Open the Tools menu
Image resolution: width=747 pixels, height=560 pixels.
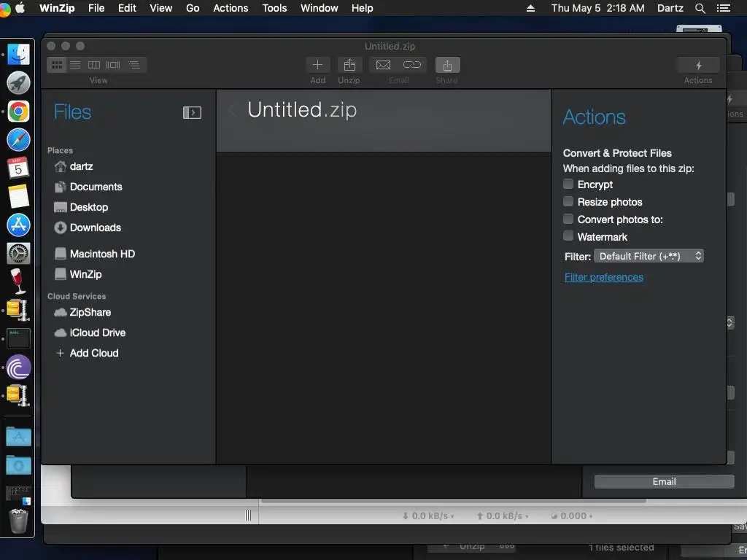(x=274, y=8)
